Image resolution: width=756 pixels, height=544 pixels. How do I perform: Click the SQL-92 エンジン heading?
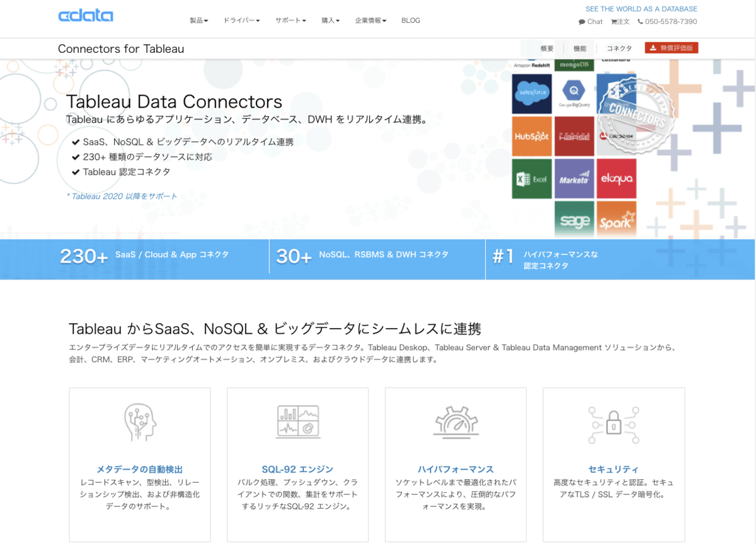pyautogui.click(x=298, y=469)
